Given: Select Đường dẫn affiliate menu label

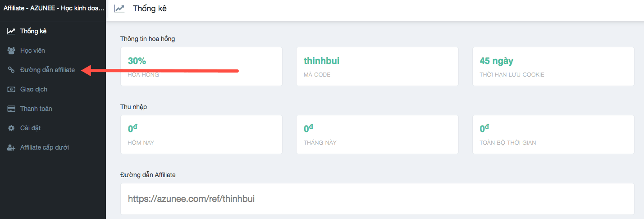Looking at the screenshot, I should click(47, 70).
